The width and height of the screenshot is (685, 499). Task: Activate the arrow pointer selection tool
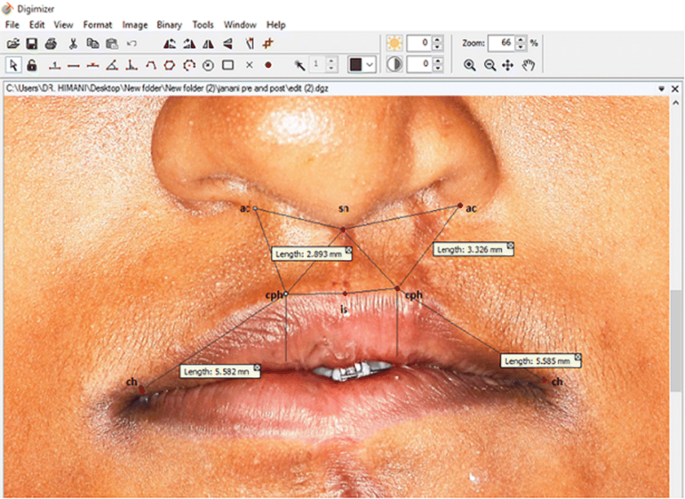click(x=13, y=65)
